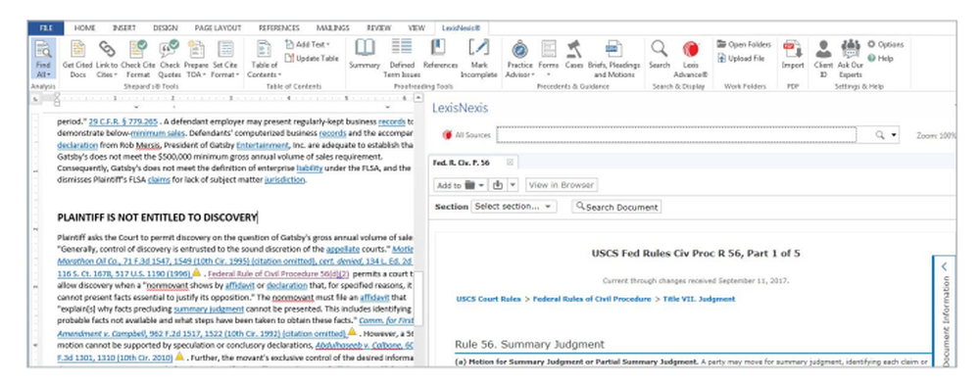Click All Sources selector in LexisNexis pane
This screenshot has width=980, height=383.
point(467,135)
